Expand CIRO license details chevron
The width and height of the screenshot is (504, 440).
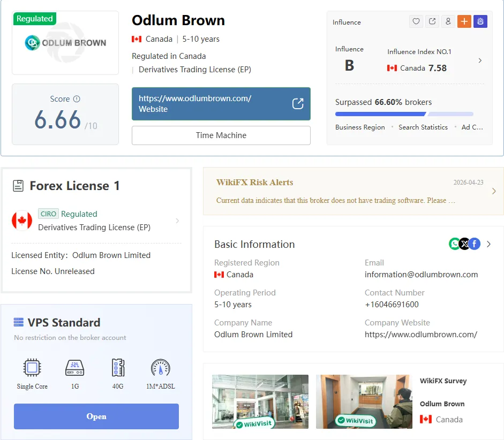pyautogui.click(x=177, y=221)
